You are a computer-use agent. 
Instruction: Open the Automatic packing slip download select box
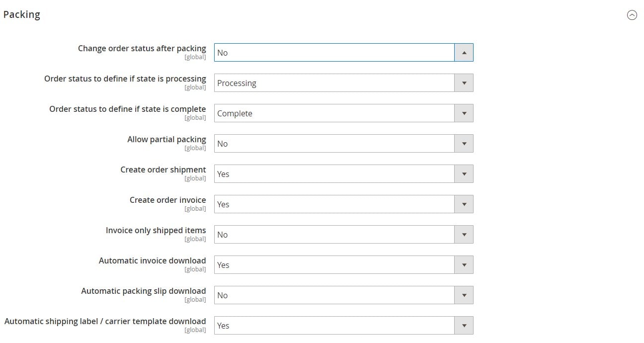click(x=343, y=295)
